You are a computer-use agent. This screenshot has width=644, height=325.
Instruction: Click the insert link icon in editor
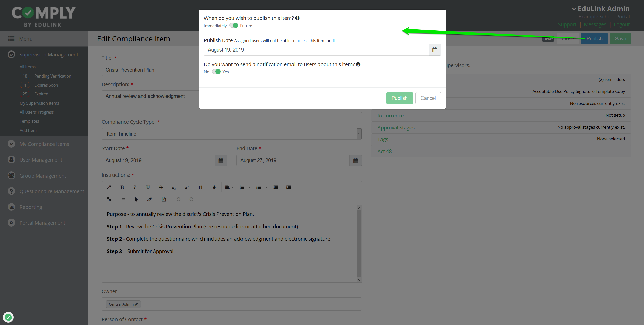(109, 199)
